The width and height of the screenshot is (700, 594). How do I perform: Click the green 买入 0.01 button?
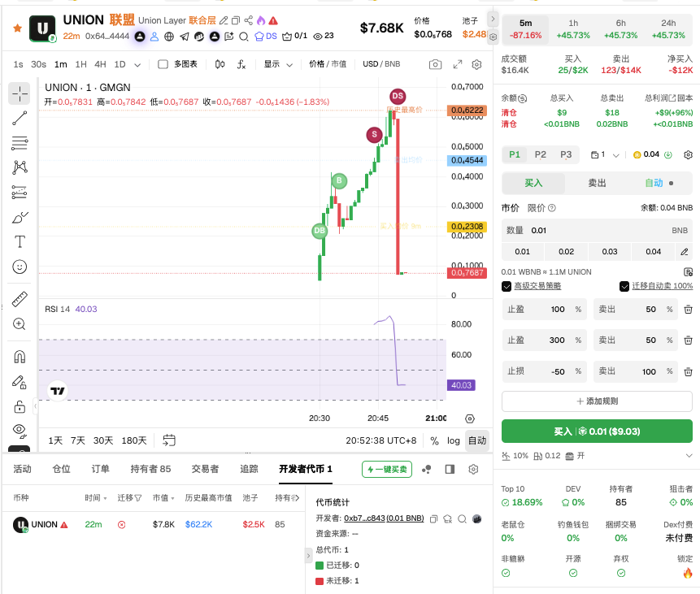pyautogui.click(x=597, y=431)
